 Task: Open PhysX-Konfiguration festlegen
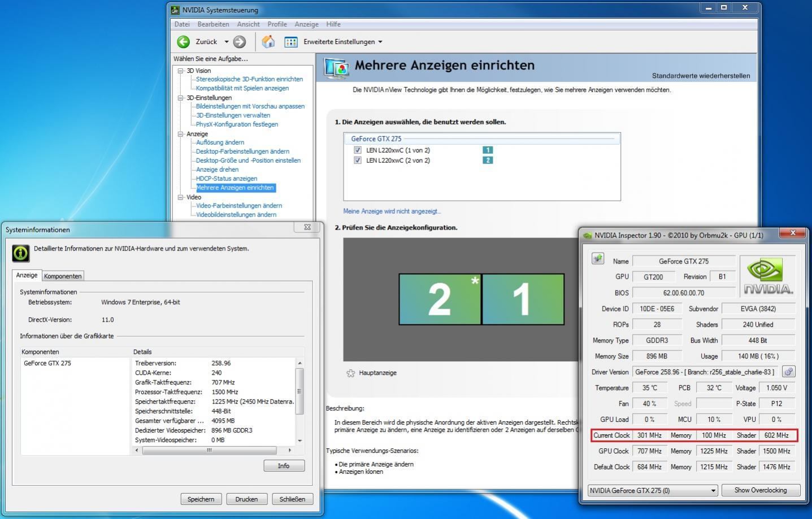click(x=237, y=124)
